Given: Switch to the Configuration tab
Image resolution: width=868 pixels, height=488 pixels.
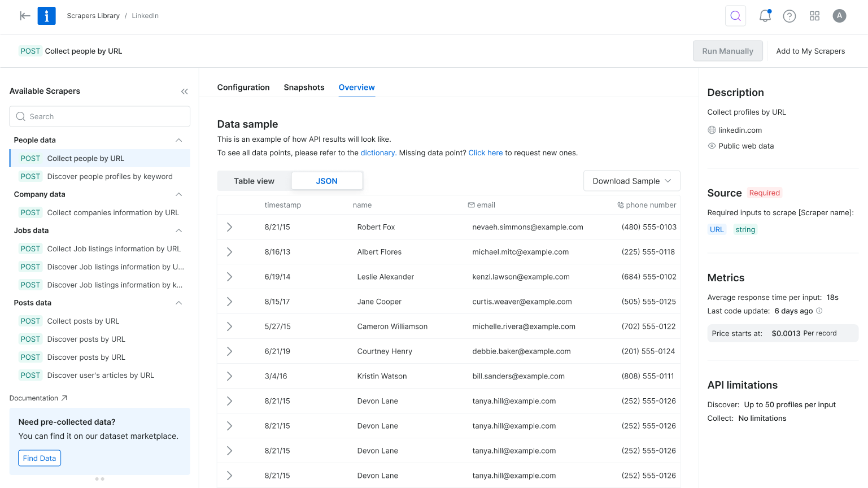Looking at the screenshot, I should tap(243, 88).
